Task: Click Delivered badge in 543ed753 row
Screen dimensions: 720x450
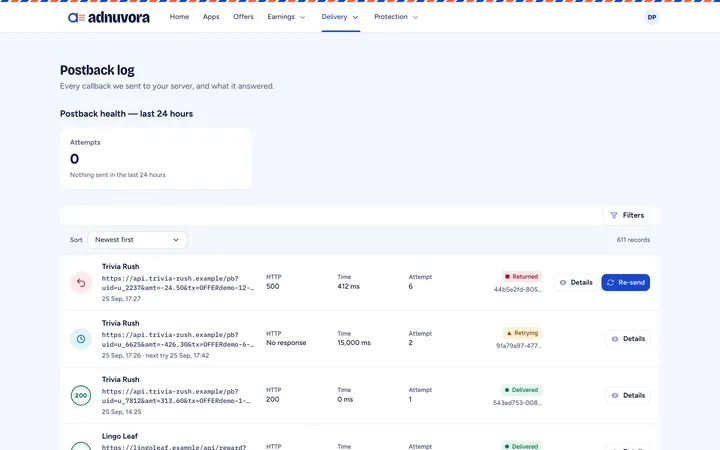Action: 521,390
